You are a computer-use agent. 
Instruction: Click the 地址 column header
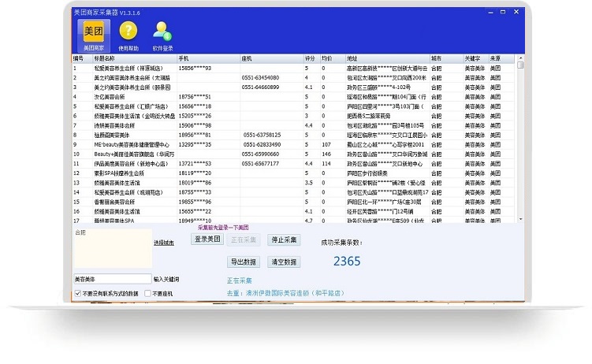pos(387,58)
